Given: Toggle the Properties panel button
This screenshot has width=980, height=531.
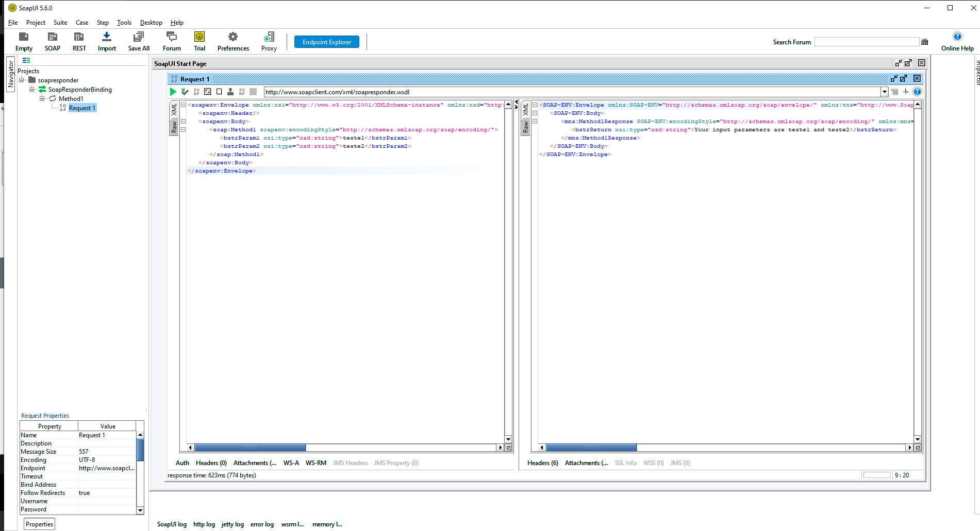Looking at the screenshot, I should point(40,524).
